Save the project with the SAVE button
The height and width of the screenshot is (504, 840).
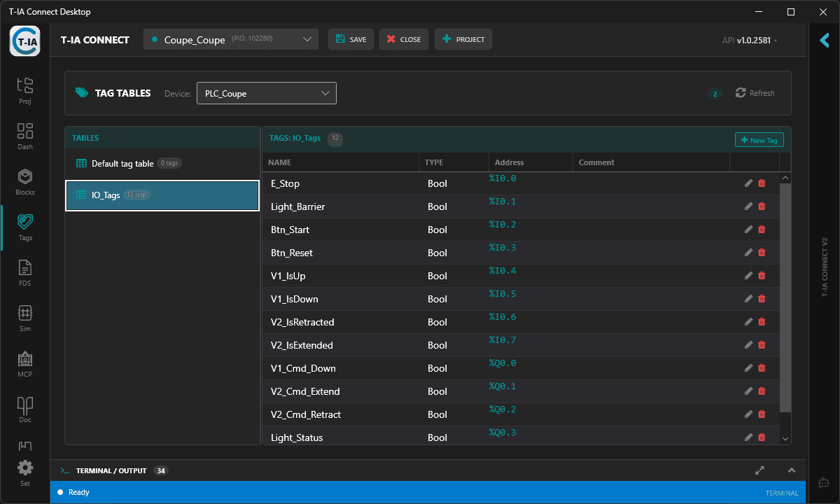350,39
